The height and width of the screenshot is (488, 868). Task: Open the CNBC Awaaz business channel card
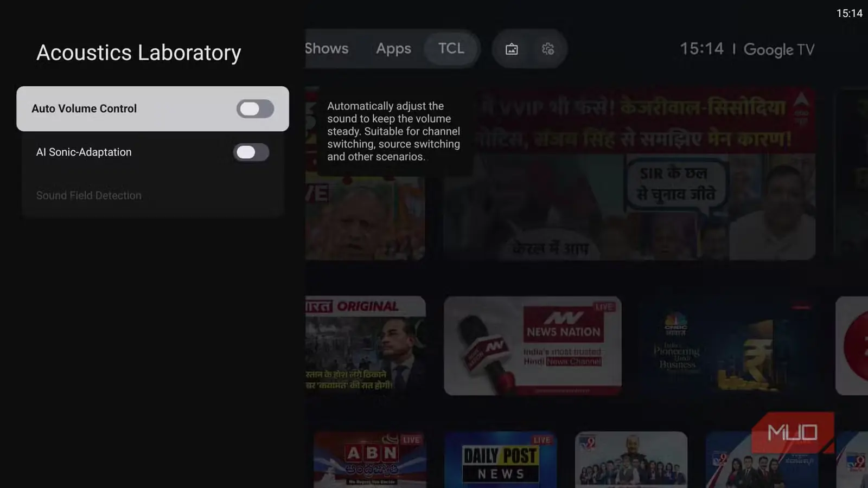[x=728, y=345]
